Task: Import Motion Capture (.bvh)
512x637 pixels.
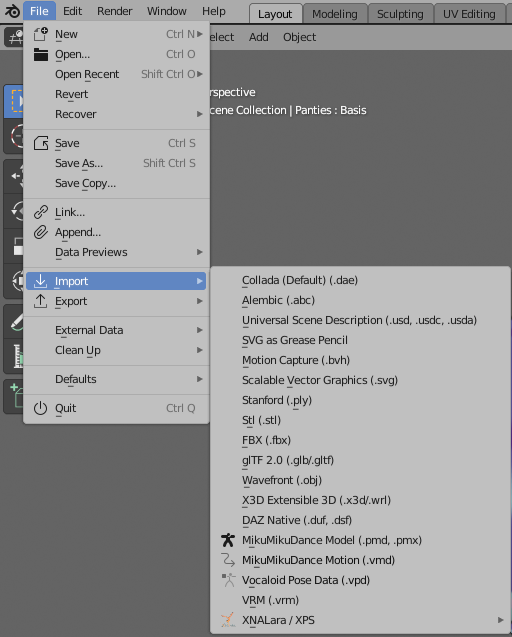Action: pyautogui.click(x=360, y=360)
